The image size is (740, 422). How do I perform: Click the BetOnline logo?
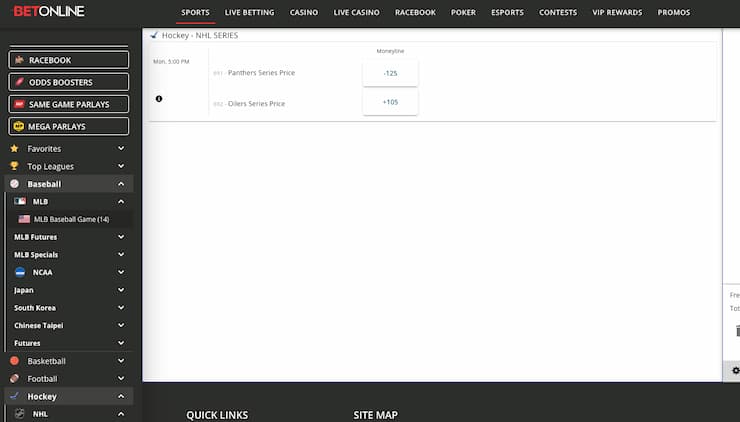click(49, 11)
